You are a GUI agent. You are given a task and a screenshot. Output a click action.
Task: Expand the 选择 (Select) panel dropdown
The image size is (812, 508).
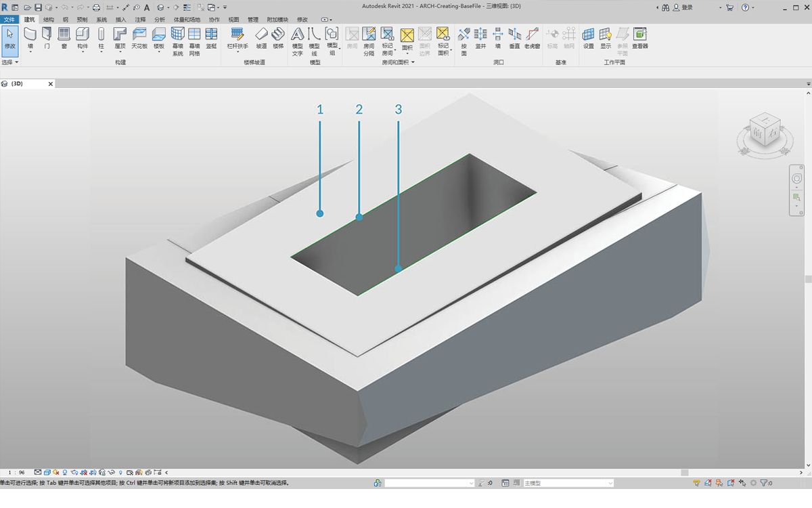point(10,62)
